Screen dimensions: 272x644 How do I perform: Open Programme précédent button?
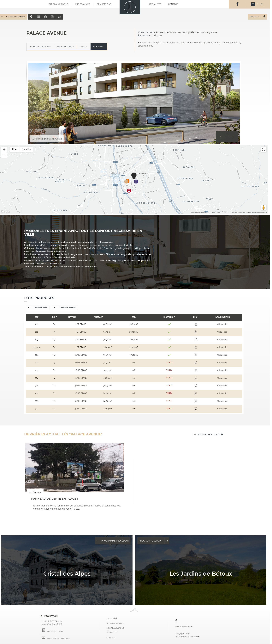click(x=113, y=541)
